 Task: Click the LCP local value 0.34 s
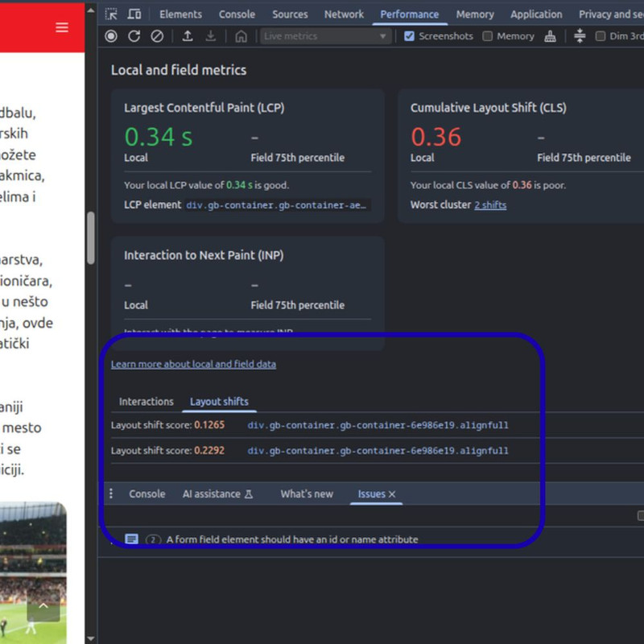[x=159, y=137]
